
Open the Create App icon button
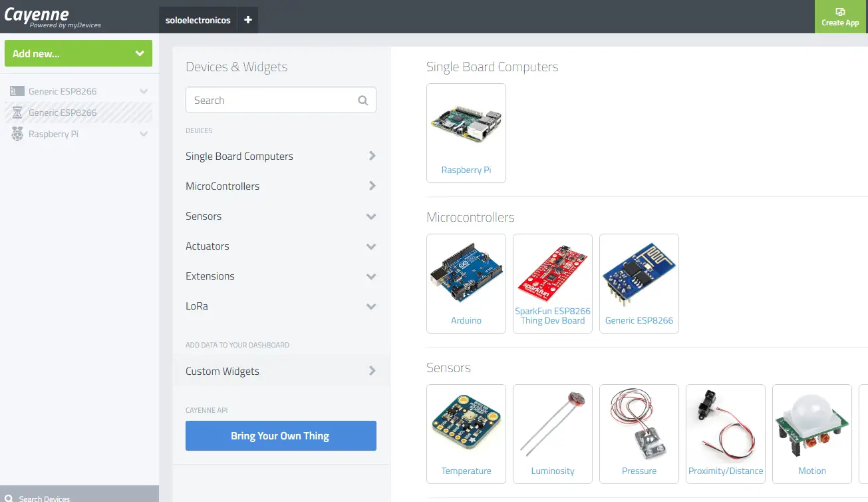coord(840,17)
